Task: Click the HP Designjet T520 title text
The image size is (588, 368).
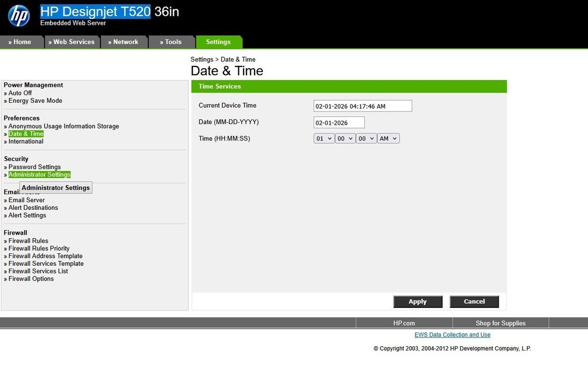Action: click(95, 12)
